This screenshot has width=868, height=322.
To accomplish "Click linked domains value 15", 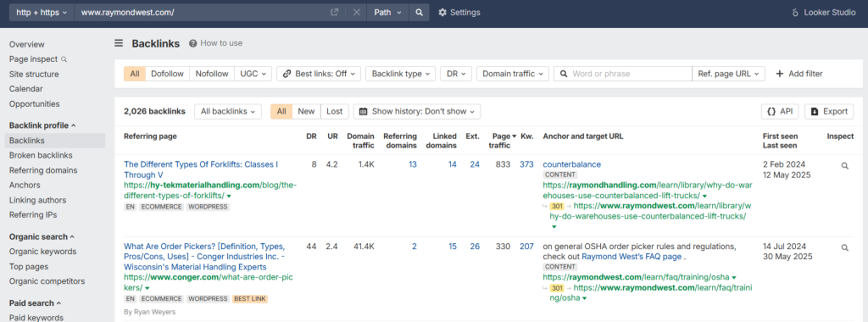I will tap(453, 247).
